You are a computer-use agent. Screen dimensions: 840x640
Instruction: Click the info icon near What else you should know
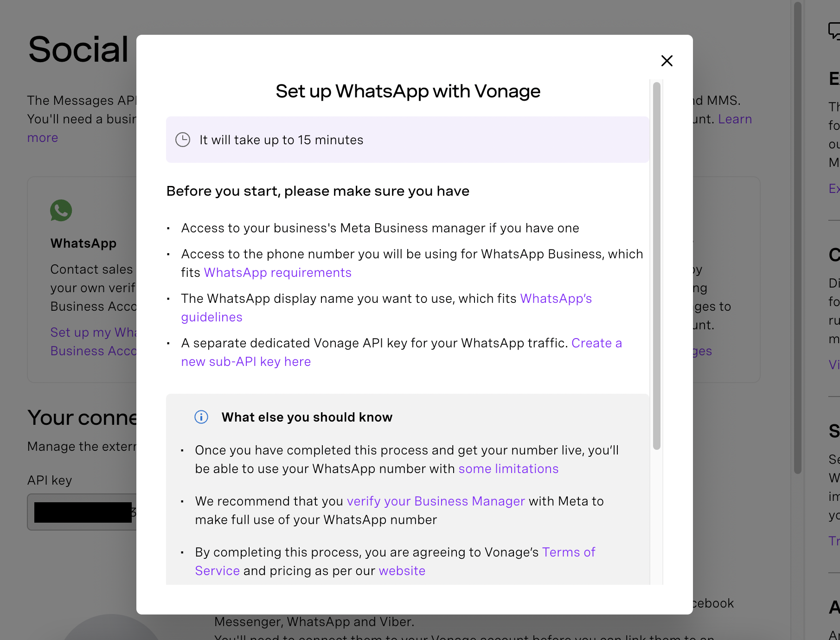pos(201,417)
